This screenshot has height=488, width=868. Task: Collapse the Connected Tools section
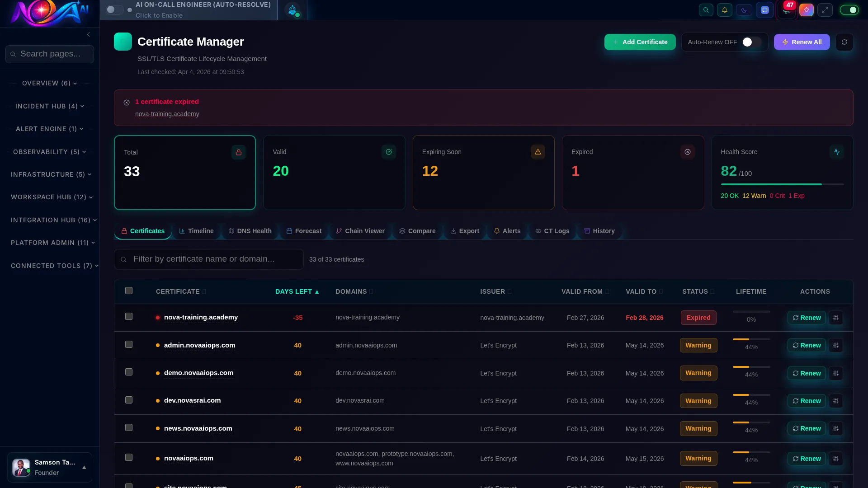54,266
